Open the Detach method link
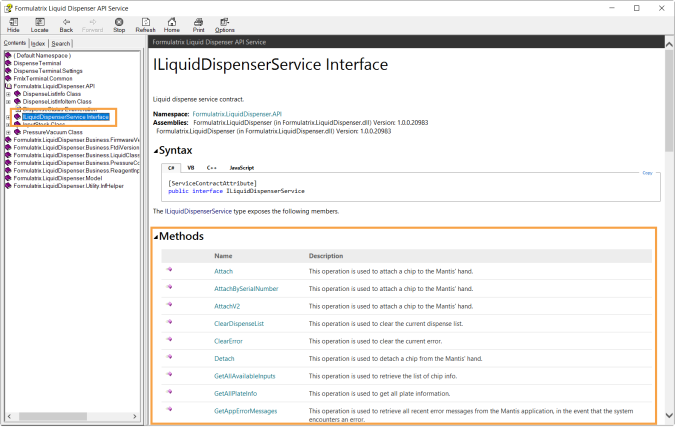 click(x=224, y=358)
